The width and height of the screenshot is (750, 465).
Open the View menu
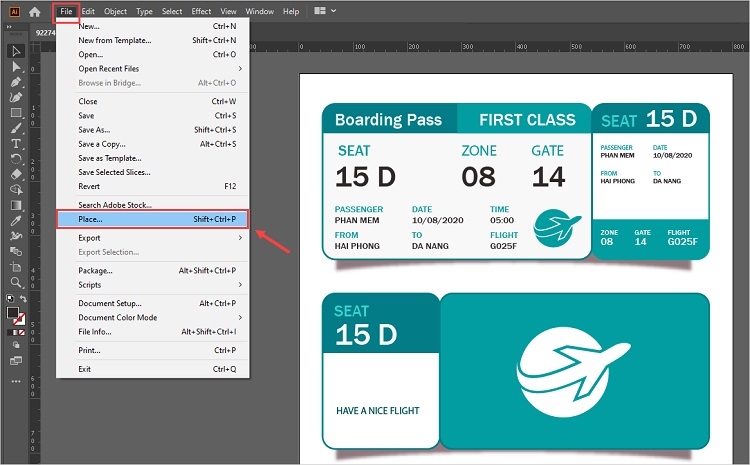[x=228, y=11]
